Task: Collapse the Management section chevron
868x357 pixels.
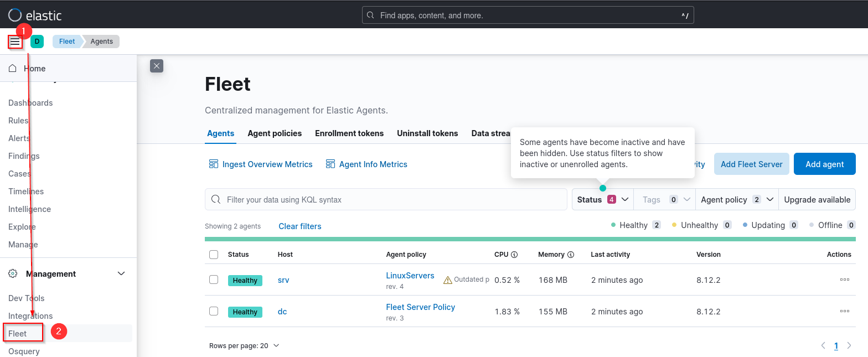Action: tap(121, 274)
